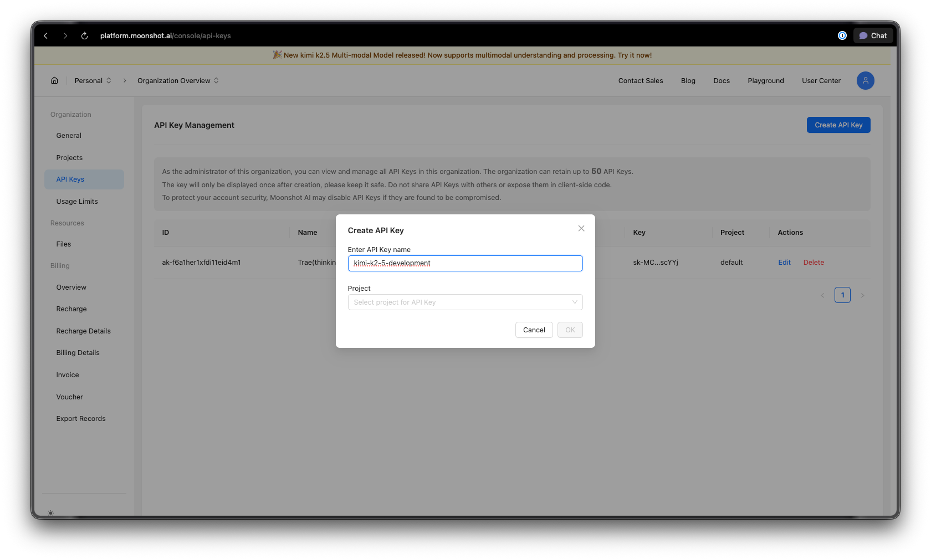The height and width of the screenshot is (560, 931).
Task: Open the Docs navigation link
Action: (x=721, y=80)
